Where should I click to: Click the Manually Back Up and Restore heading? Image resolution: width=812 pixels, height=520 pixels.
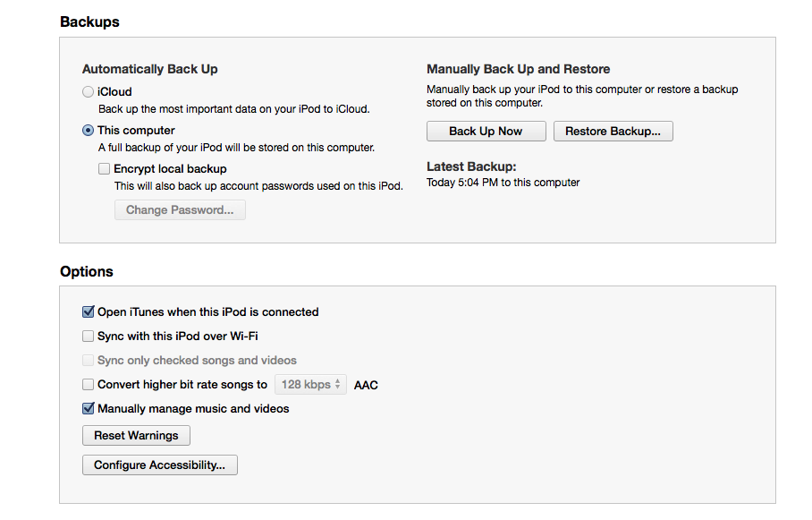[518, 69]
